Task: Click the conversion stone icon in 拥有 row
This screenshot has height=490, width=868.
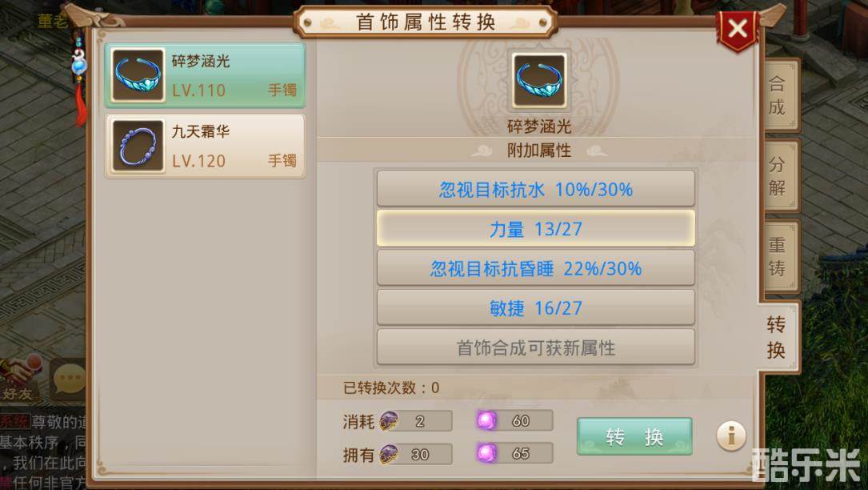Action: [x=389, y=455]
